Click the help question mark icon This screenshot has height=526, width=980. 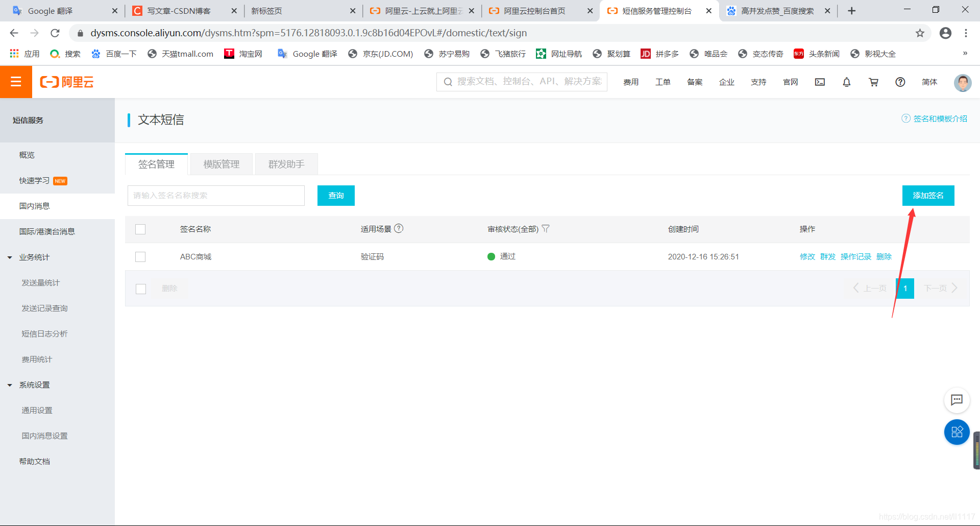pos(900,82)
